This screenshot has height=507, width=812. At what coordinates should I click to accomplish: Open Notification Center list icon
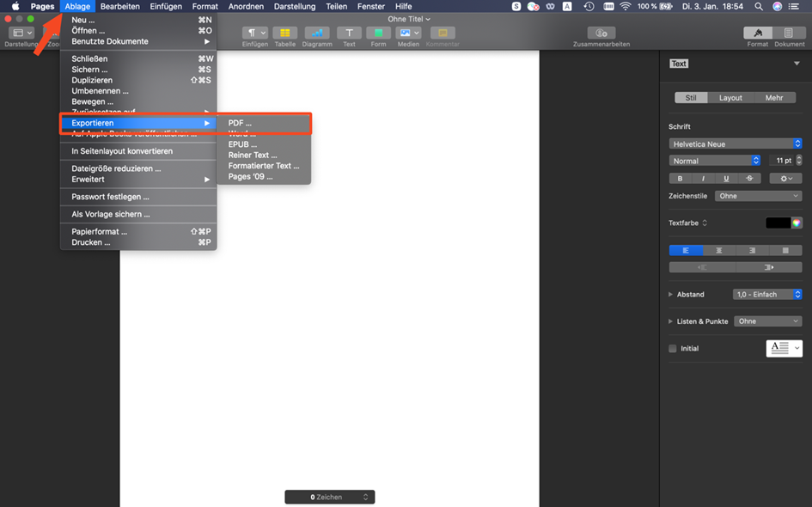pyautogui.click(x=793, y=6)
